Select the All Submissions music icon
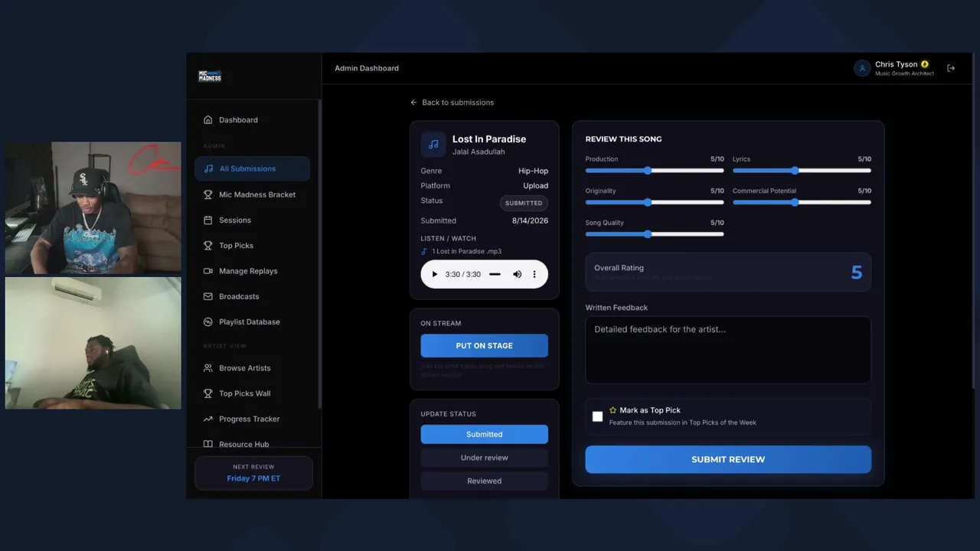The height and width of the screenshot is (551, 980). [x=208, y=168]
